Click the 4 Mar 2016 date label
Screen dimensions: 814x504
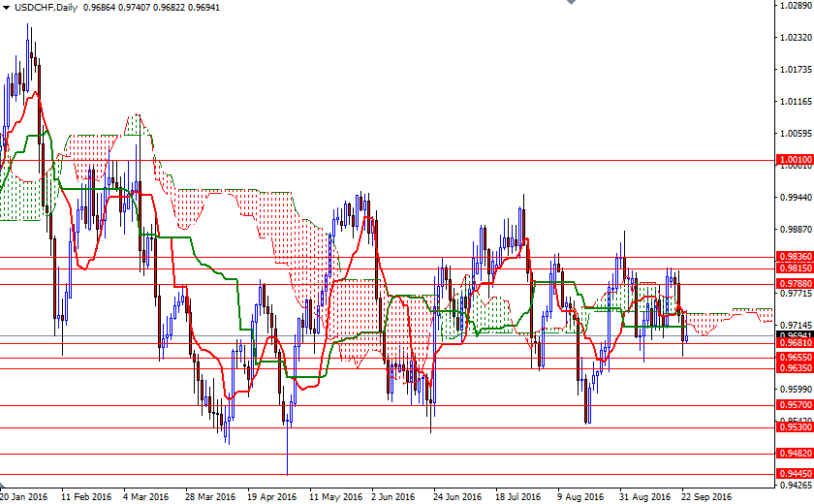tap(146, 497)
